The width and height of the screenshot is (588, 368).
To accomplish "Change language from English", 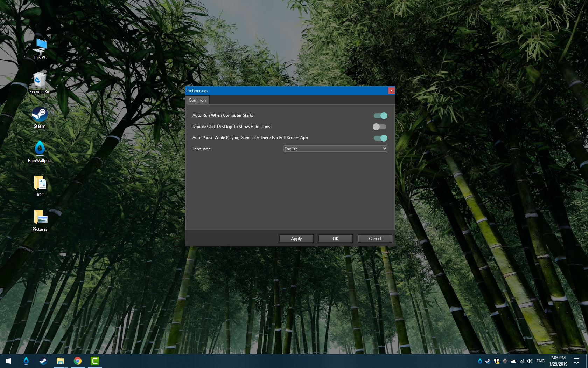I will (x=335, y=149).
